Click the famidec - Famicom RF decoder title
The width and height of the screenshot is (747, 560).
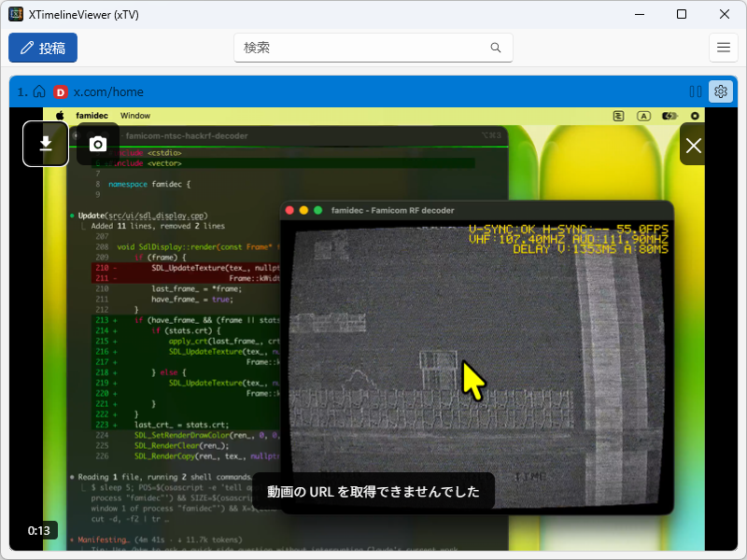coord(392,211)
